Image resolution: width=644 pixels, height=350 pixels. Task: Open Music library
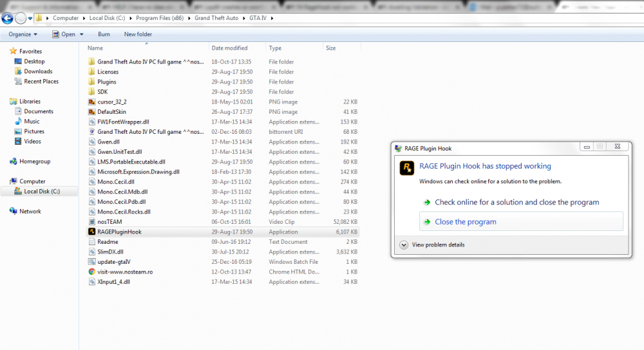(x=32, y=121)
